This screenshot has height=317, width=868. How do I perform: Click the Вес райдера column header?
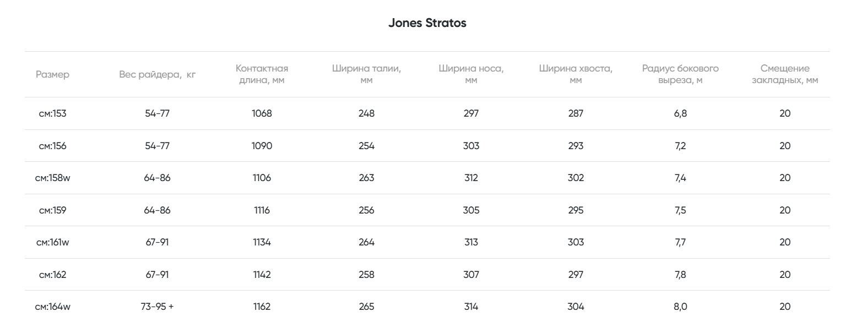[x=157, y=74]
